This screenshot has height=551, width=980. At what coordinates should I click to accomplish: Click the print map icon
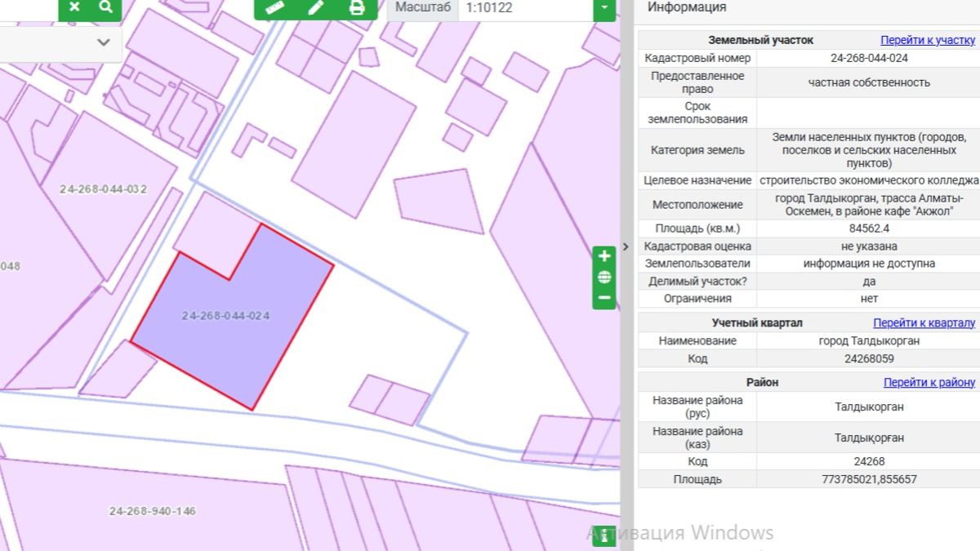tap(357, 8)
